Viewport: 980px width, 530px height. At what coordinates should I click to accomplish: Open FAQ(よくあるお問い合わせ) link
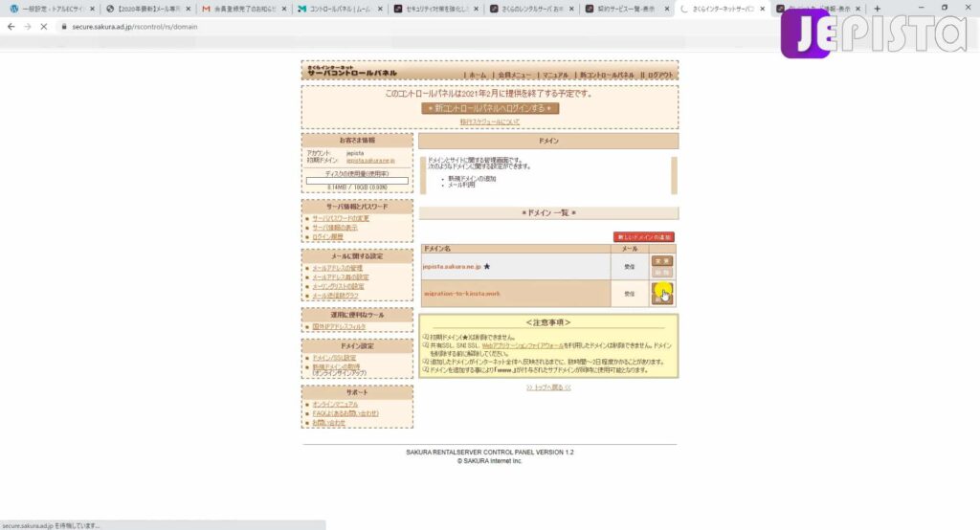[345, 413]
